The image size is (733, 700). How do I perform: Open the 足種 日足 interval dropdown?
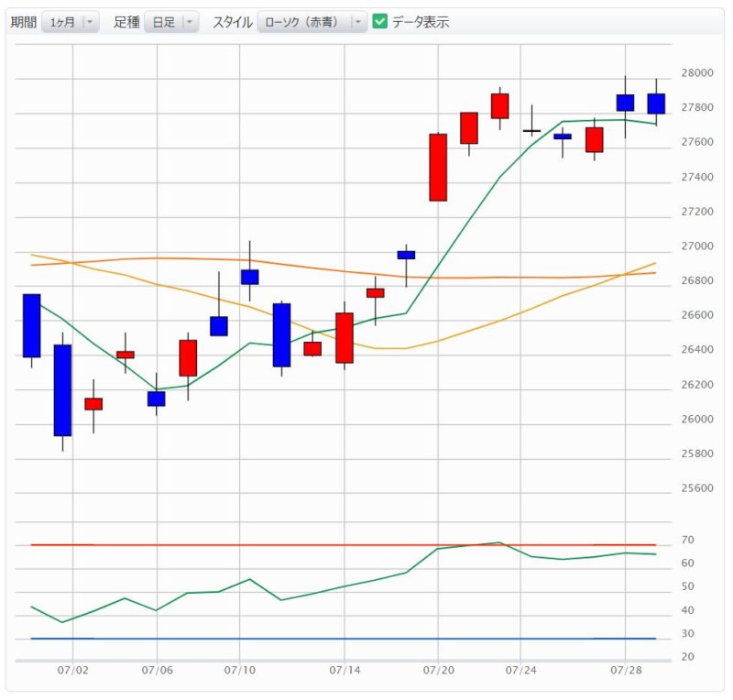[x=171, y=22]
